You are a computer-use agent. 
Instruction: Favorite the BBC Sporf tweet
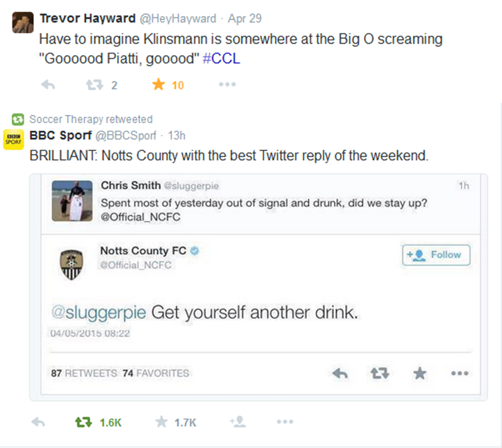[x=162, y=422]
